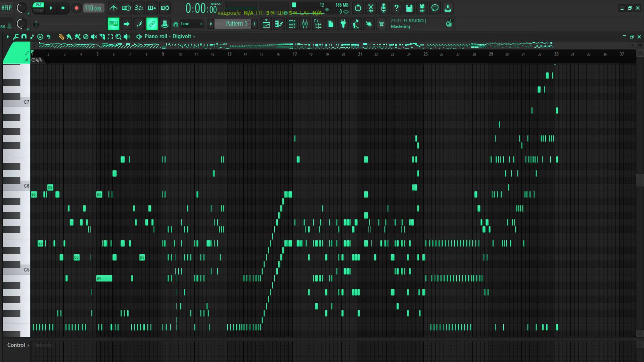The image size is (644, 362).
Task: Select the Select marquee tool
Action: (110, 37)
